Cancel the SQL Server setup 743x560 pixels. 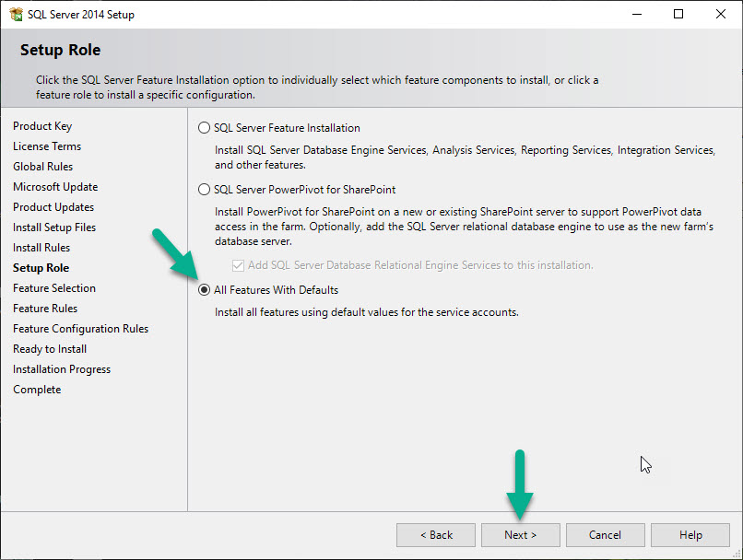(x=605, y=535)
